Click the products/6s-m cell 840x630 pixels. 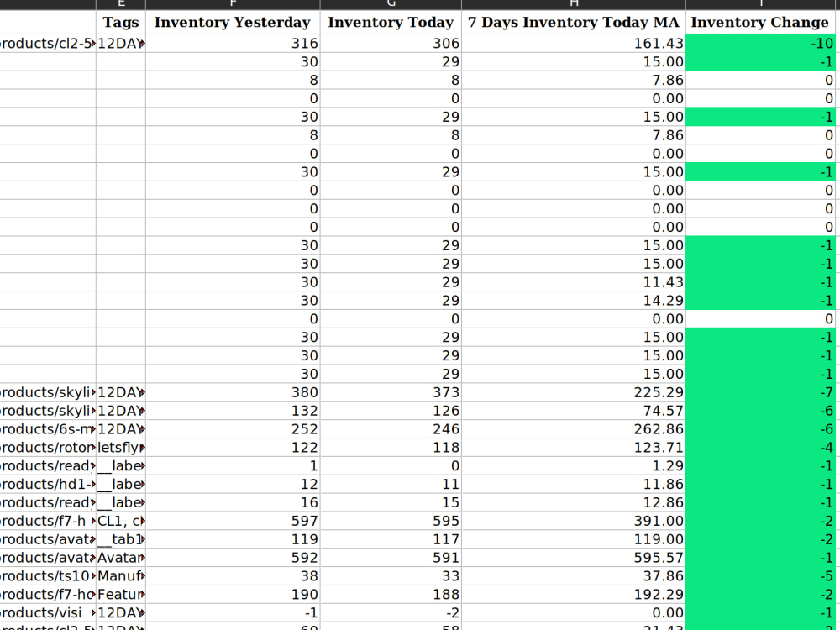[x=48, y=429]
